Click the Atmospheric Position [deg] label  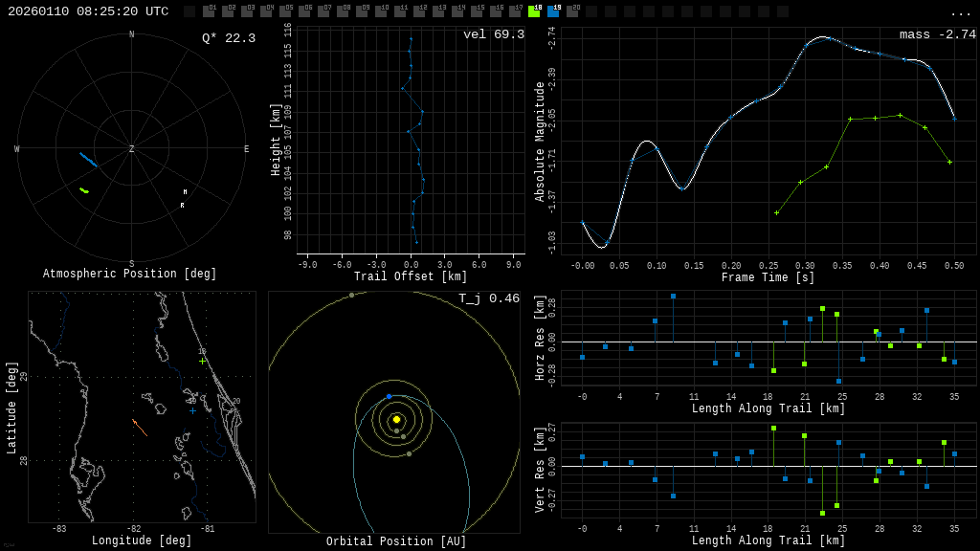[x=129, y=274]
